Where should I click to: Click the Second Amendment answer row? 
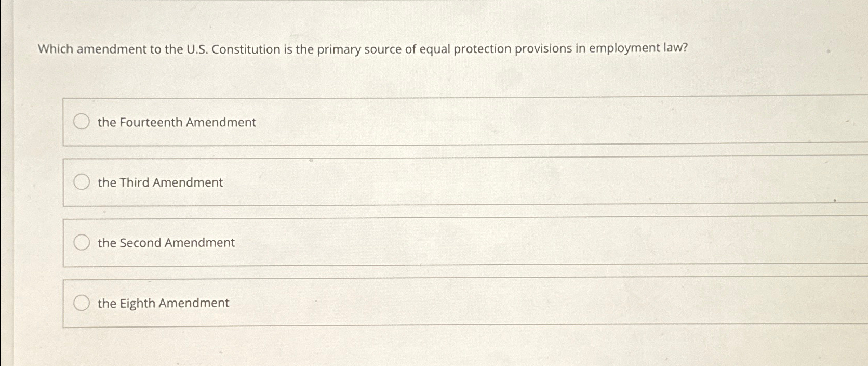(364, 242)
